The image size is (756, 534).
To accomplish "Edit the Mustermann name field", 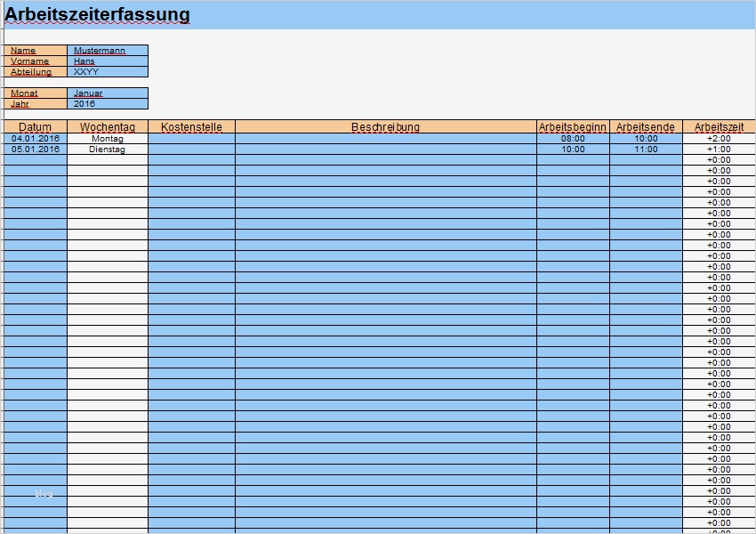I will 108,50.
